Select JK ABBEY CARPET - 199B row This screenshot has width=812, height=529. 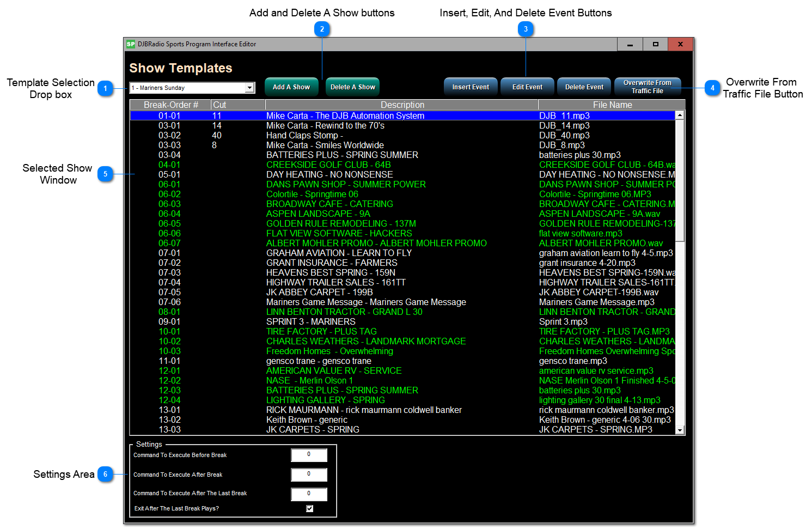point(403,292)
